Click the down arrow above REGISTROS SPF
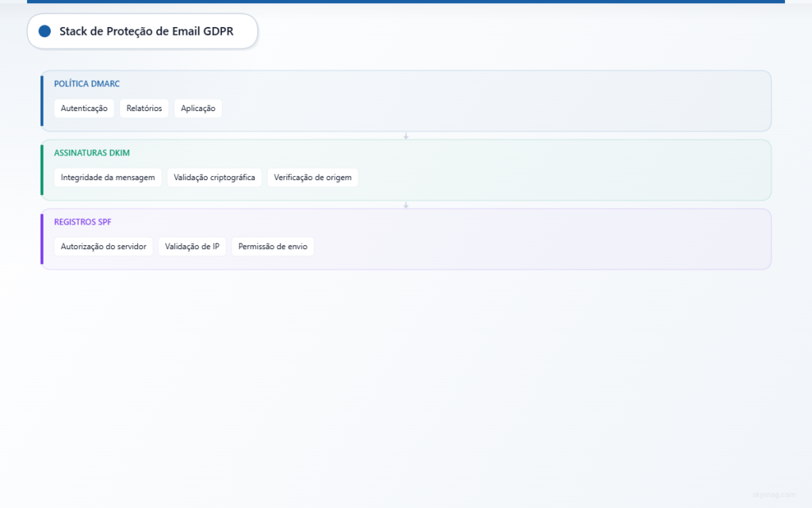812x508 pixels. [x=406, y=204]
